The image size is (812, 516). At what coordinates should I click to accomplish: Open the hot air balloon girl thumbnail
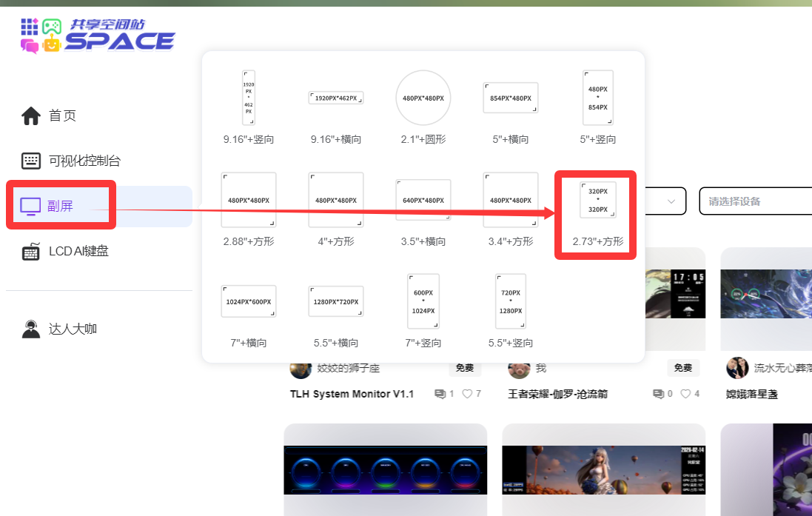[x=603, y=470]
